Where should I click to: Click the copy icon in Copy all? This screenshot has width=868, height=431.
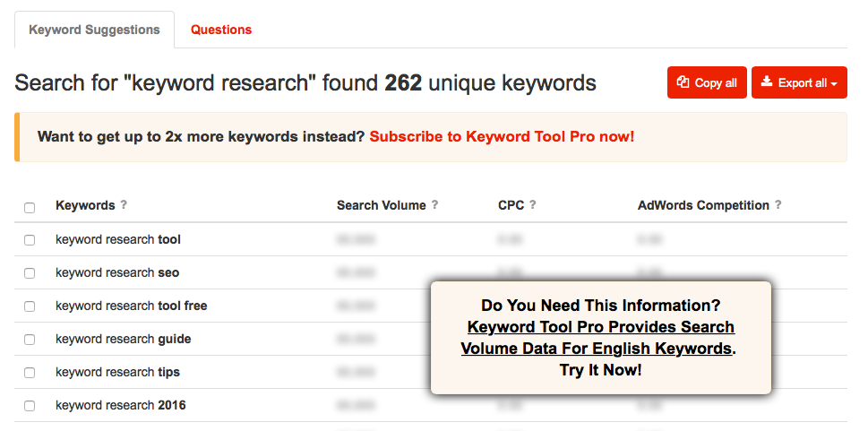click(683, 82)
